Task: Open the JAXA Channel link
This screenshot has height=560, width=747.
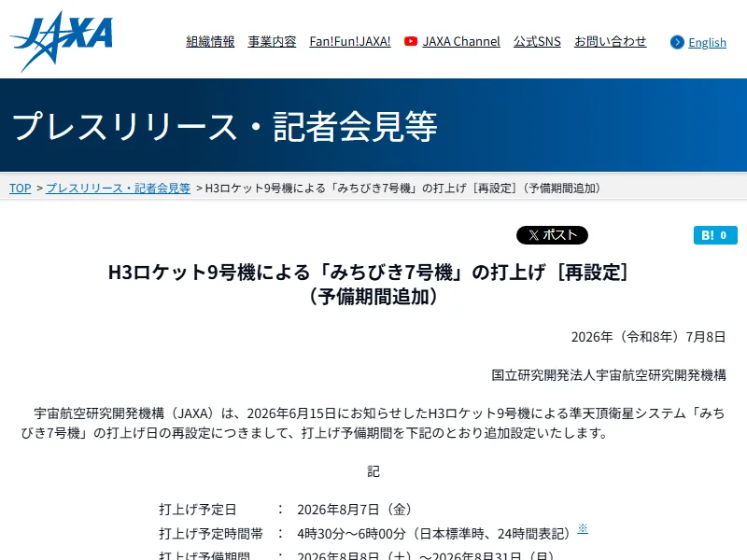Action: pos(461,41)
